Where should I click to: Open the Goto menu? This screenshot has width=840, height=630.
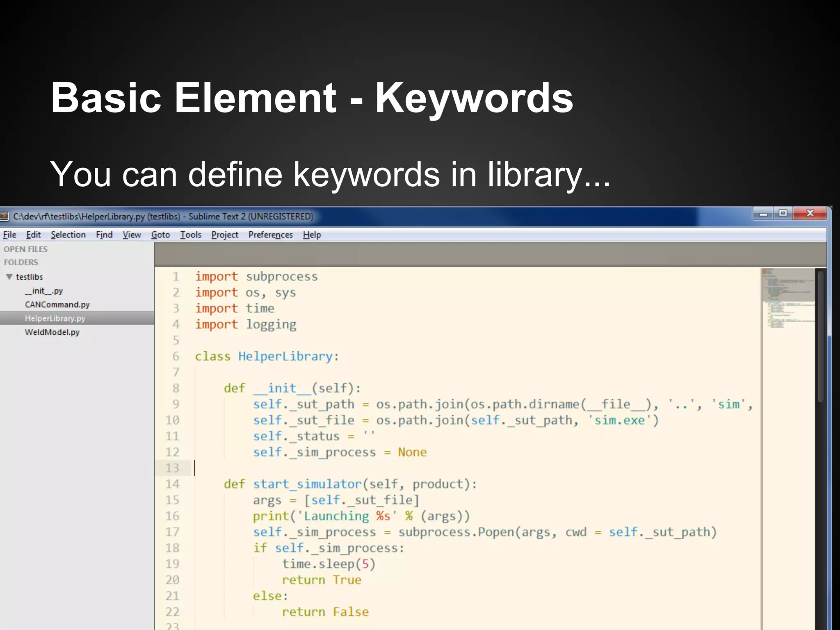(x=160, y=235)
